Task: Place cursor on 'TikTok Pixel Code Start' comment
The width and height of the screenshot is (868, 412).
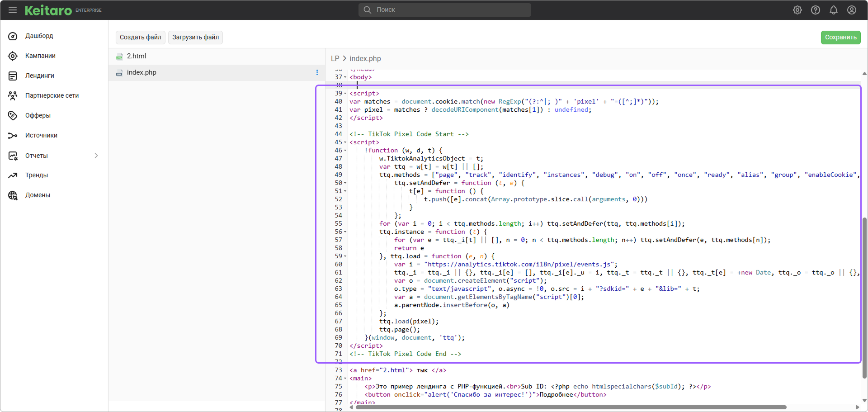Action: point(409,134)
